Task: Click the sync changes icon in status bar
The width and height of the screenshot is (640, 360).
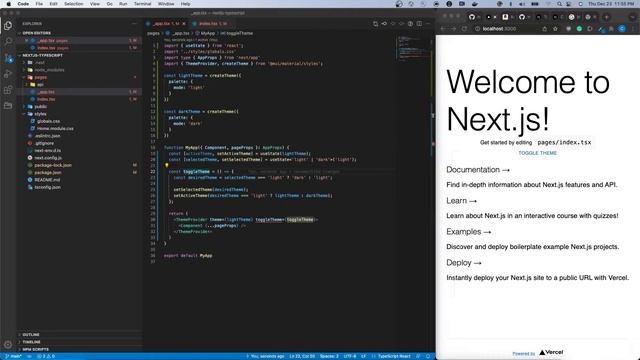Action: click(29, 356)
